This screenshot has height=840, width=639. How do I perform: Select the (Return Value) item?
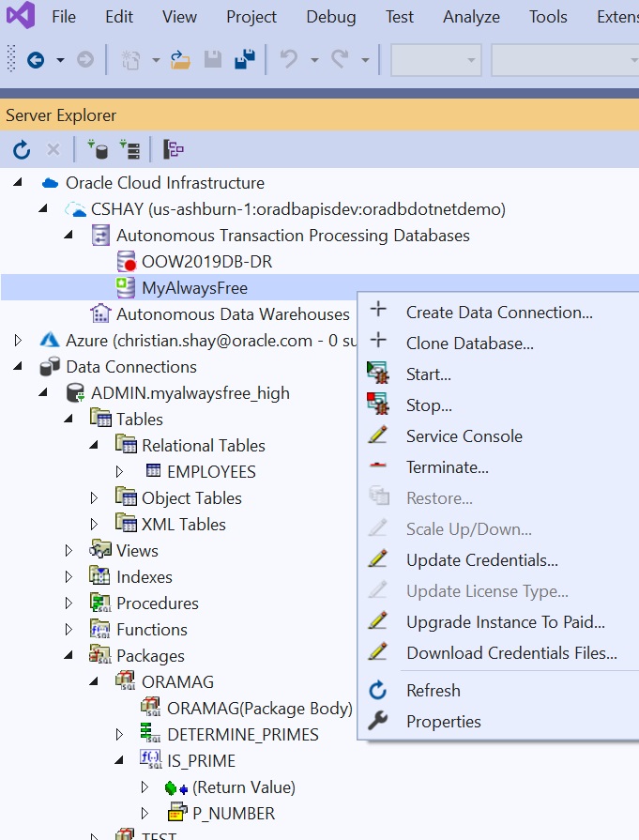(244, 787)
